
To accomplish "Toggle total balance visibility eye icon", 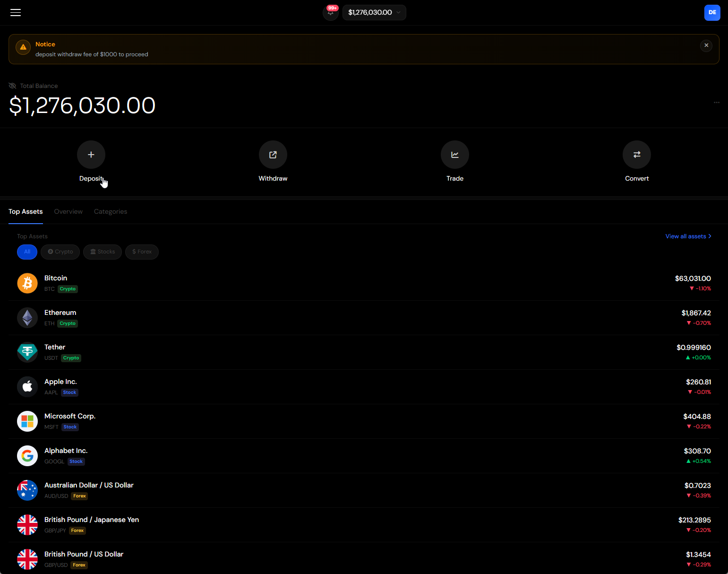I will [x=13, y=86].
